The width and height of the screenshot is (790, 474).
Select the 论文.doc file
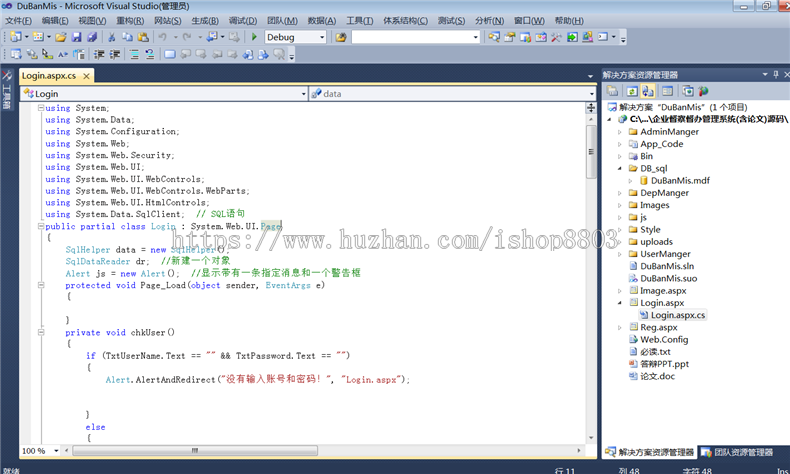point(657,376)
